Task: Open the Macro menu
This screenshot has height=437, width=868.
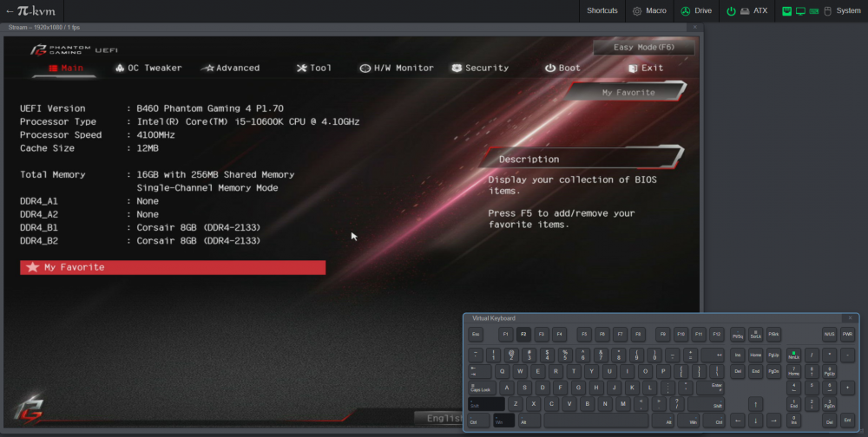Action: pos(649,10)
